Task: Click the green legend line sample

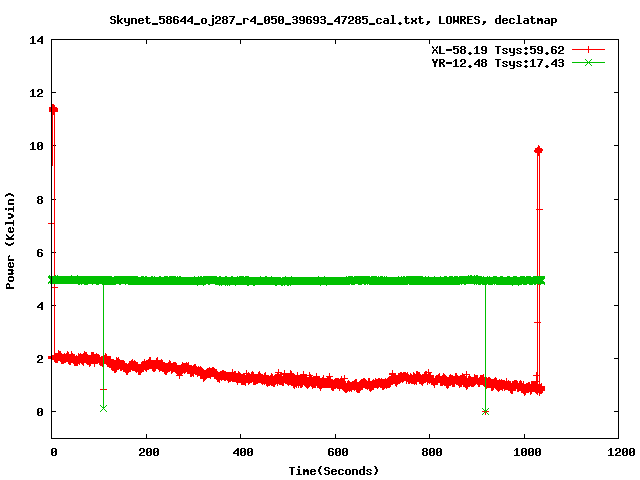Action: point(588,62)
